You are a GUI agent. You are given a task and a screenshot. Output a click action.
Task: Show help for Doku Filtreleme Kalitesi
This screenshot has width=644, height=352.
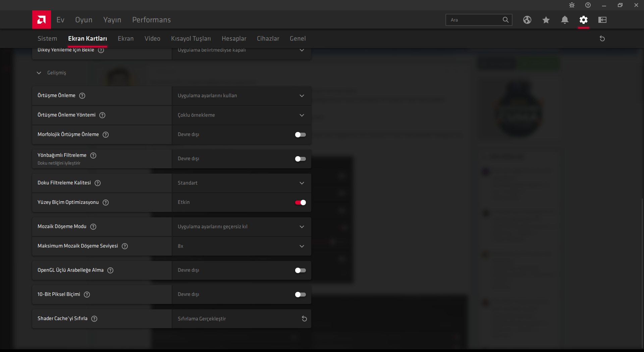(98, 183)
